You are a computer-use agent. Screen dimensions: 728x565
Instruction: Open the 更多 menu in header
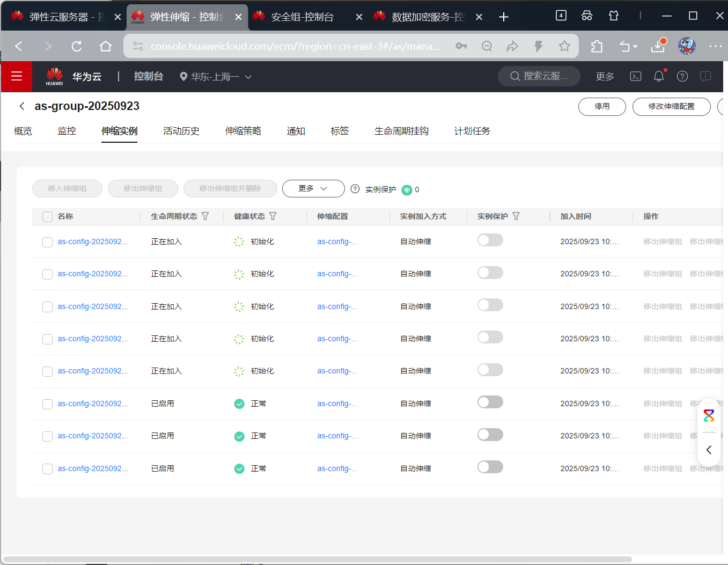605,76
